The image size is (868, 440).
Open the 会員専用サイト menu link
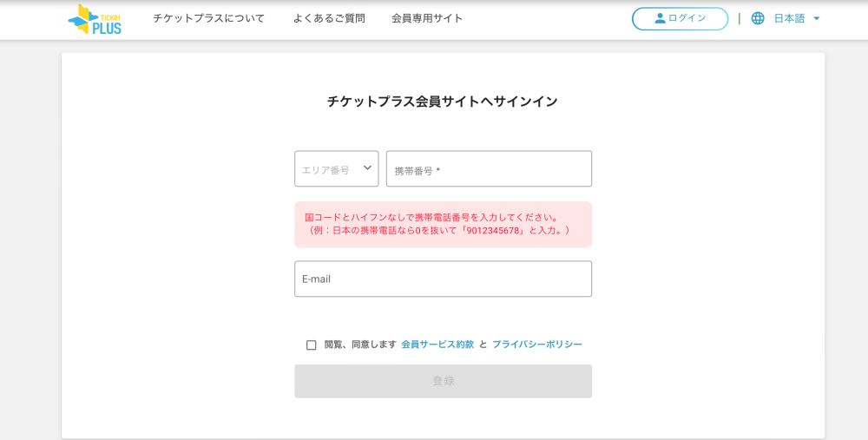coord(427,18)
